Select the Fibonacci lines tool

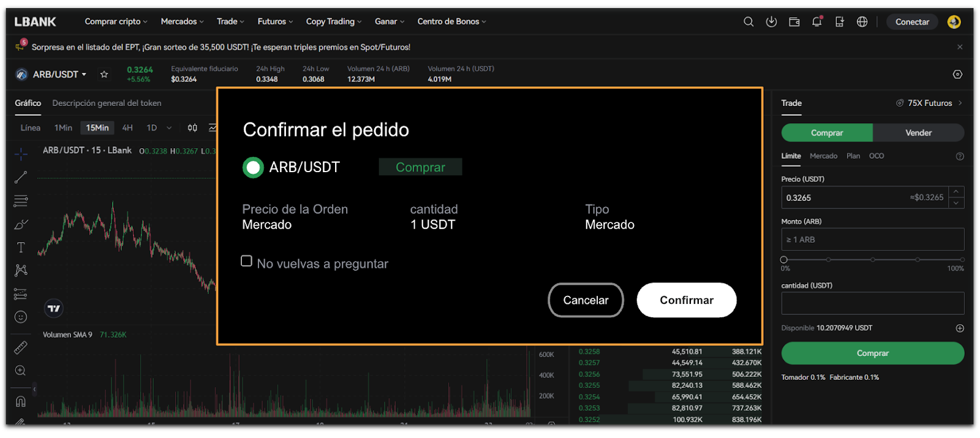point(21,201)
